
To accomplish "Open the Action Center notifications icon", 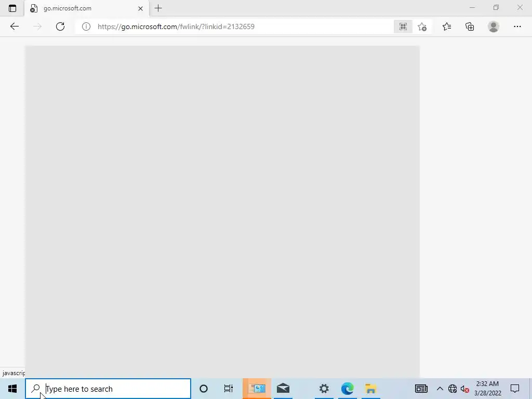I will click(x=515, y=389).
